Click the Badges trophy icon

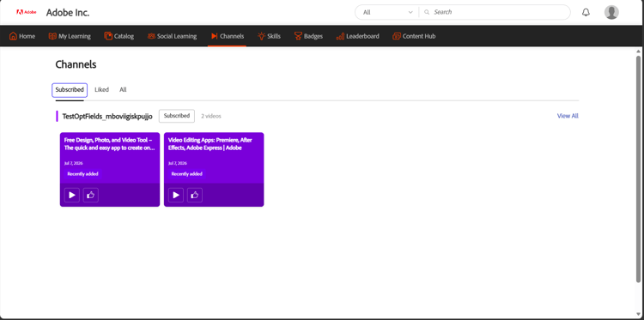298,36
